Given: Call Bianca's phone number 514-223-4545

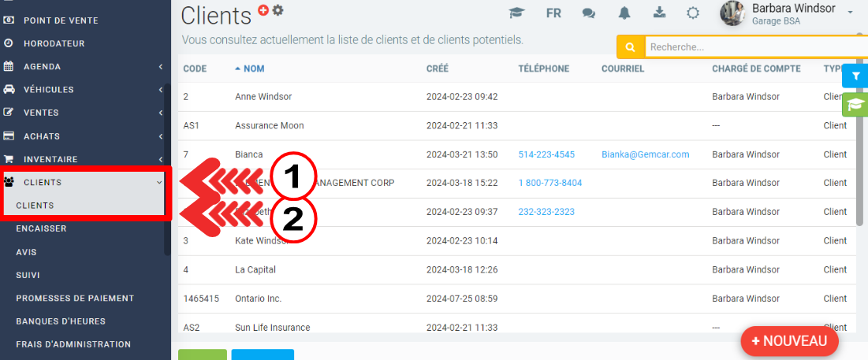Looking at the screenshot, I should click(546, 154).
